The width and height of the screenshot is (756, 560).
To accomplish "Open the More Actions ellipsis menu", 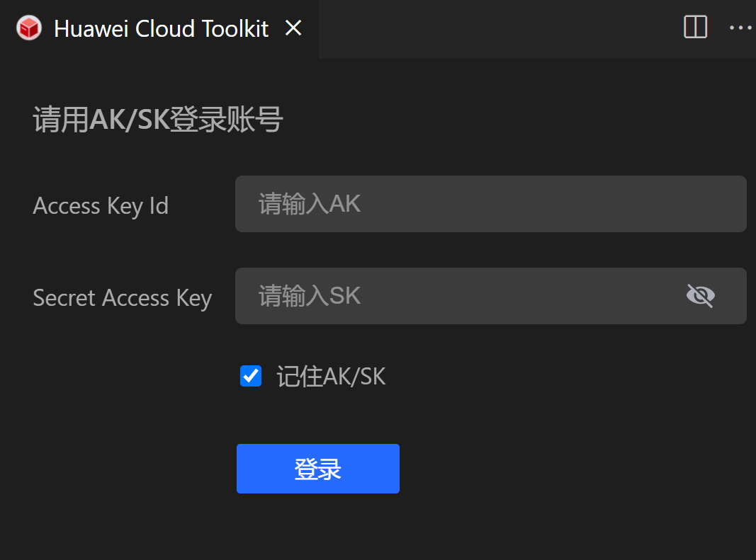I will pos(740,28).
